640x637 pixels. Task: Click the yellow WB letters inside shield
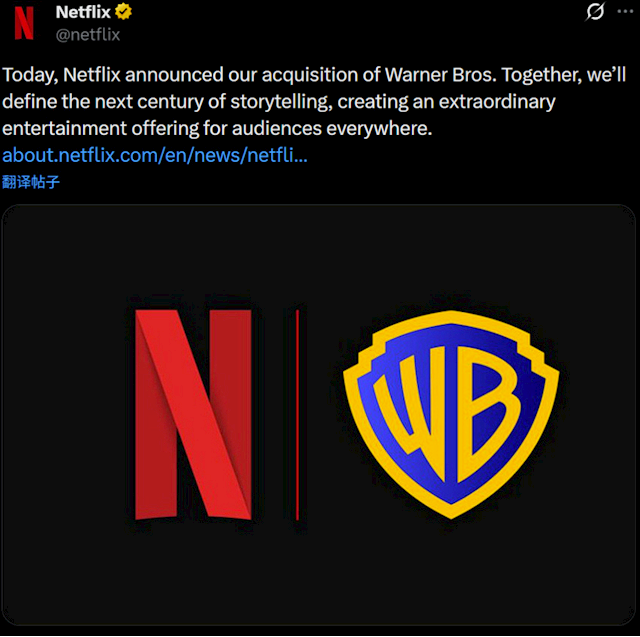coord(447,414)
